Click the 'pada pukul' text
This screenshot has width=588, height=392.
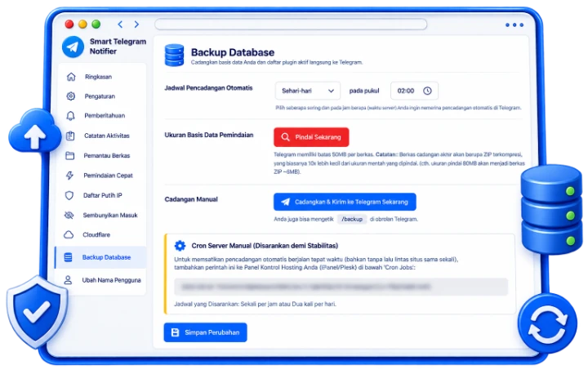[x=364, y=91]
